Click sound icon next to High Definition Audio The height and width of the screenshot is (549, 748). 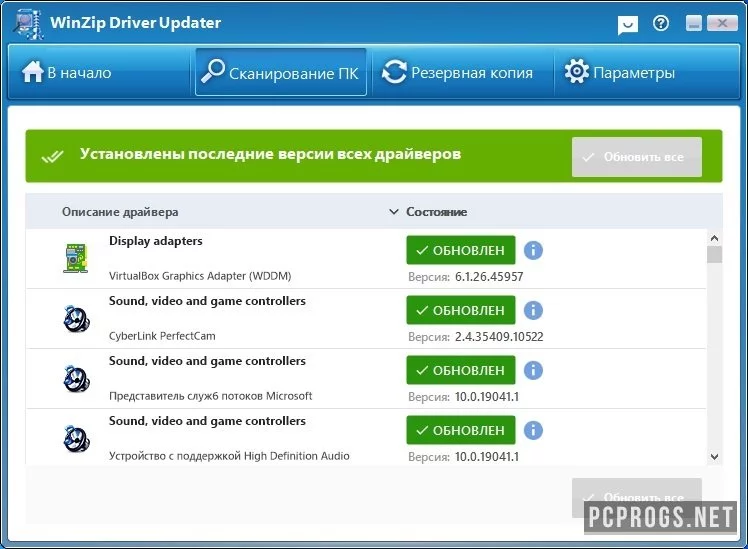coord(76,439)
